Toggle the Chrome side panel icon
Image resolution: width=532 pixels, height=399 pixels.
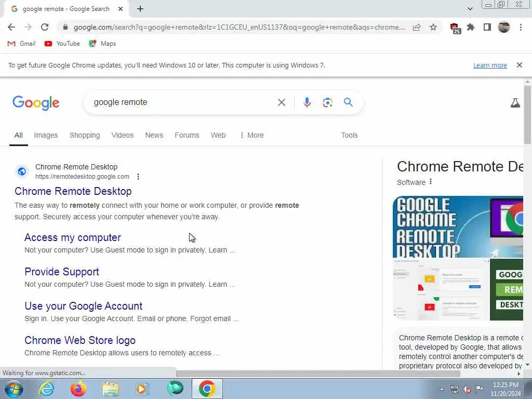tap(487, 27)
